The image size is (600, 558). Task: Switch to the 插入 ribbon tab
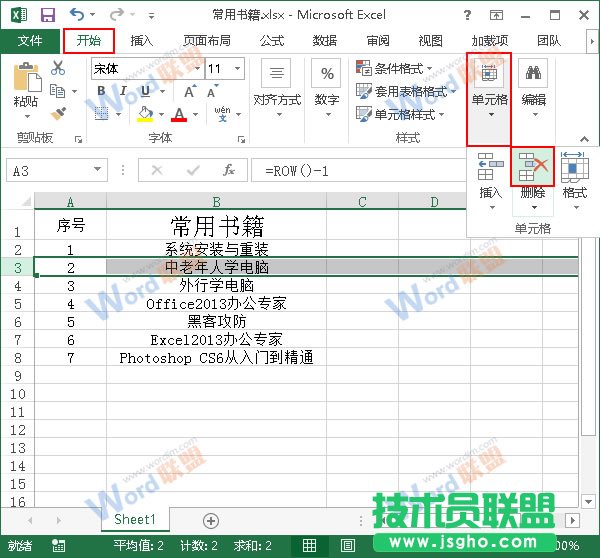pyautogui.click(x=142, y=41)
